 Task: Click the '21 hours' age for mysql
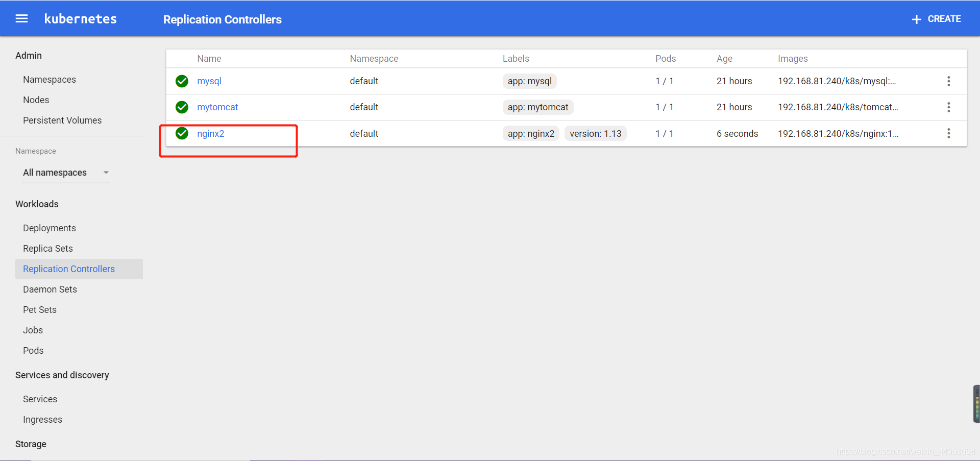coord(734,81)
